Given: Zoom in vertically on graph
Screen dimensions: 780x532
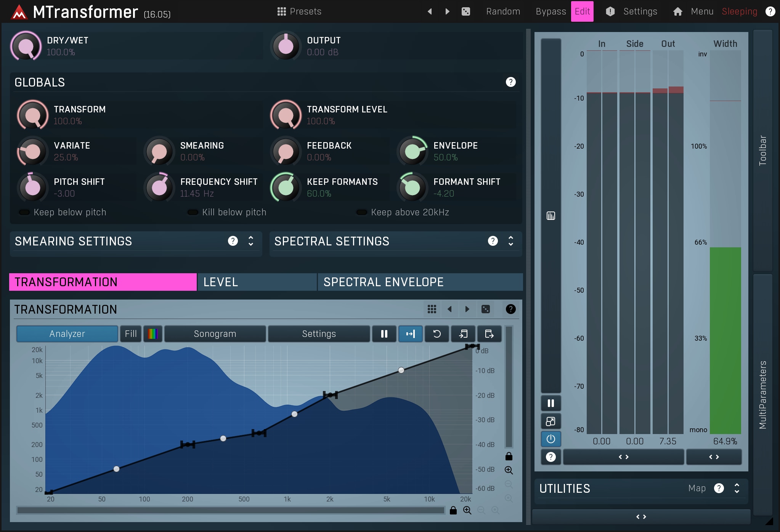Looking at the screenshot, I should tap(509, 470).
